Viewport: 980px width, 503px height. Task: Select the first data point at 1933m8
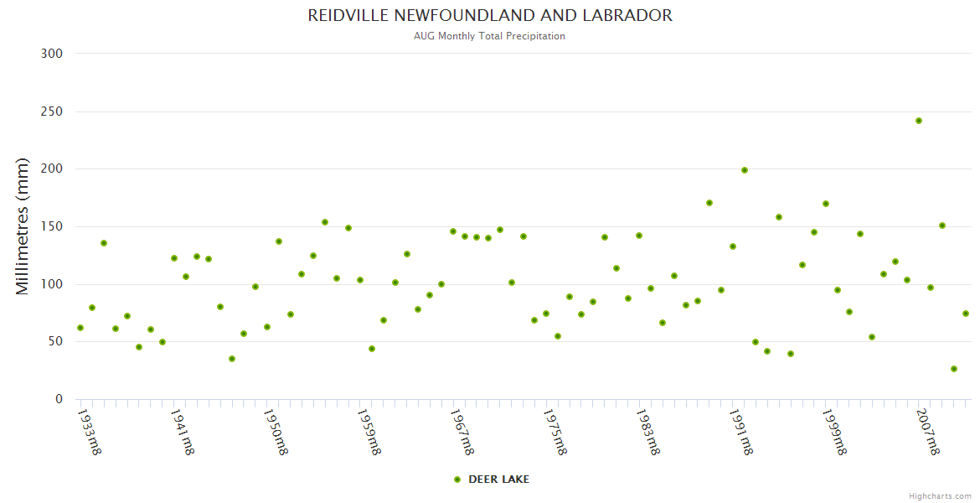pos(80,328)
